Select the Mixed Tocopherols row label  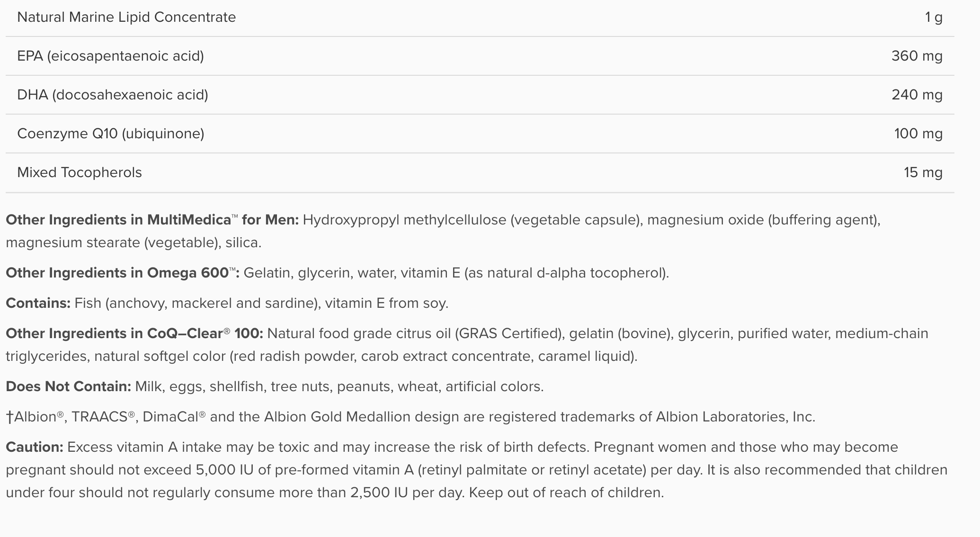point(80,173)
